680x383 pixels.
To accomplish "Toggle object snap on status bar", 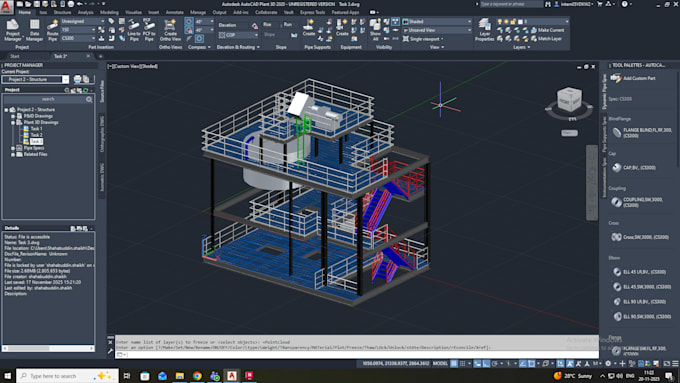I will click(531, 363).
